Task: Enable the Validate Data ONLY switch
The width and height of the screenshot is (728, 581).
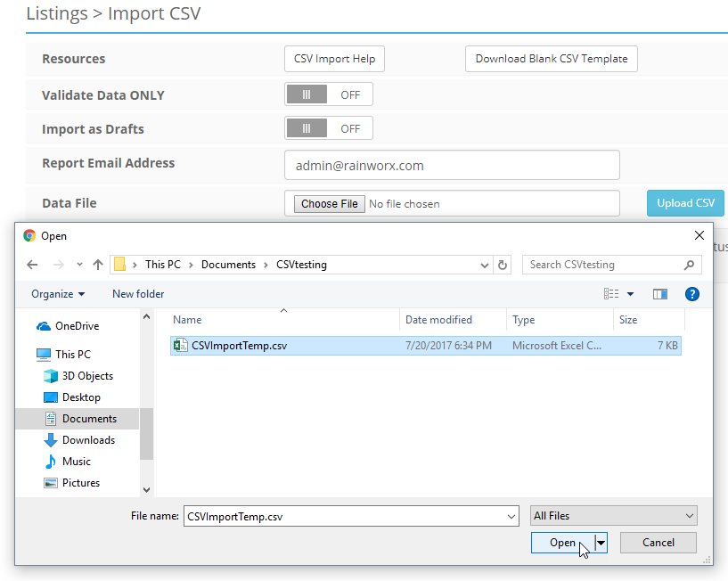Action: [x=329, y=94]
